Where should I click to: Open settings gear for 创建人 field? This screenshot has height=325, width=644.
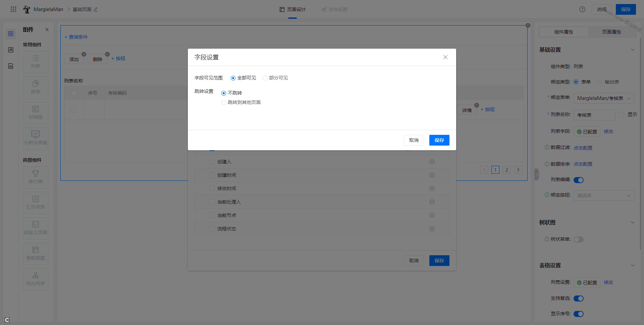pos(432,162)
